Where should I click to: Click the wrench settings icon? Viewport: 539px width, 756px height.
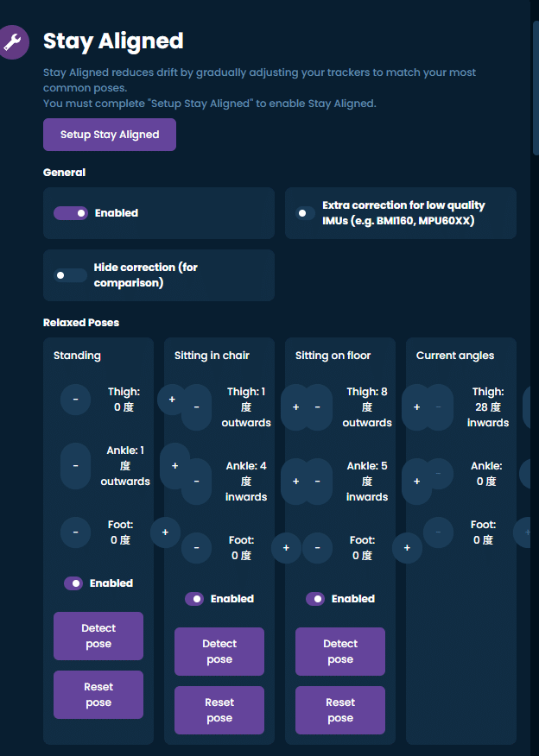11,41
